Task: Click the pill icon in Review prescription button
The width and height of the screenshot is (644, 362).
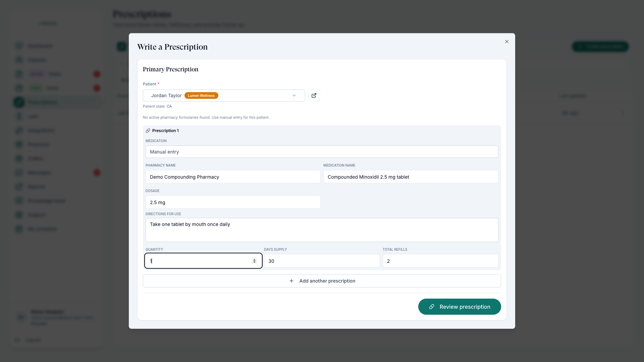Action: tap(432, 307)
